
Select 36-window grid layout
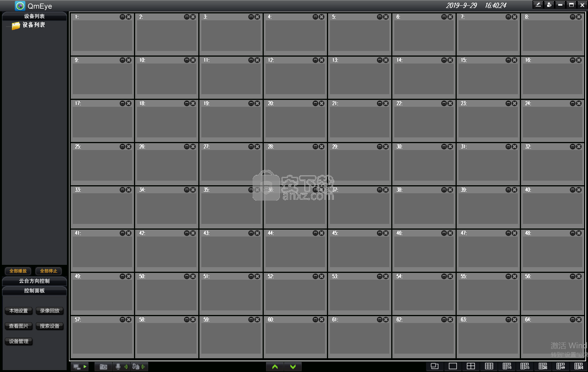(x=543, y=366)
